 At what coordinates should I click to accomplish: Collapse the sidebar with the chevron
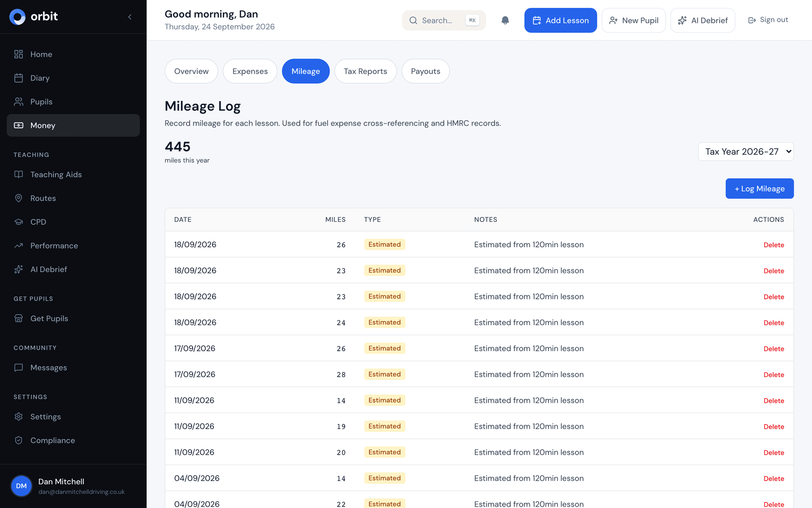[130, 17]
